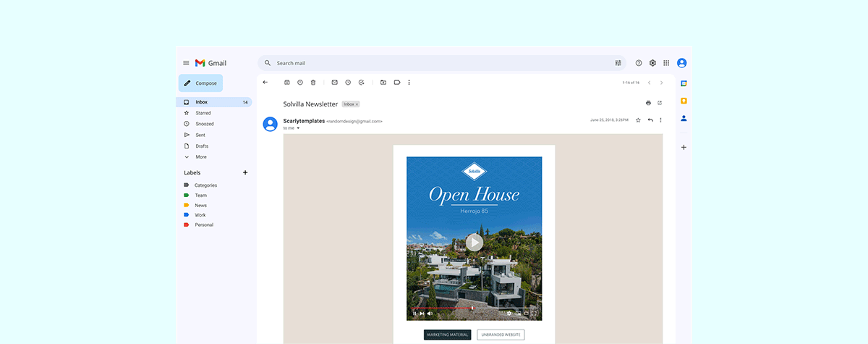Open the Gmail main menu hamburger icon
868x344 pixels.
click(x=186, y=63)
